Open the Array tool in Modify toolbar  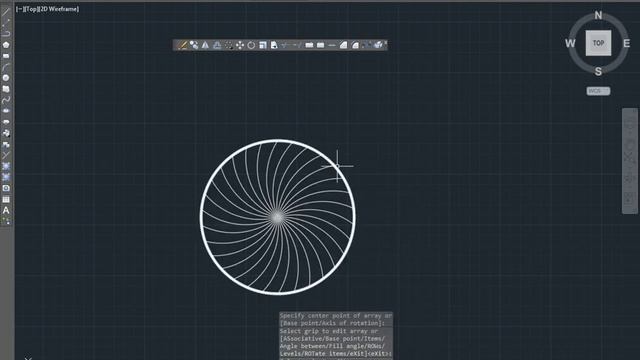pos(229,45)
